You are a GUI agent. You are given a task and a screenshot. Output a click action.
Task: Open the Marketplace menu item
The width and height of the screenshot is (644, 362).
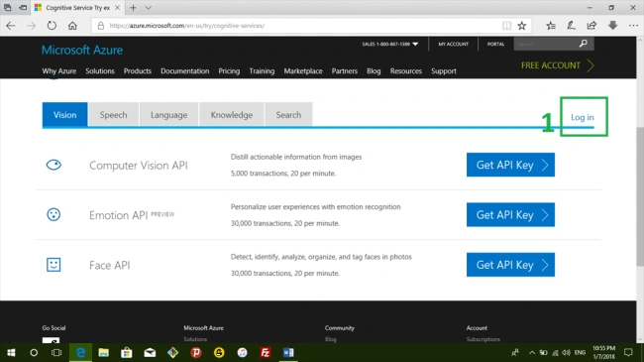coord(303,71)
